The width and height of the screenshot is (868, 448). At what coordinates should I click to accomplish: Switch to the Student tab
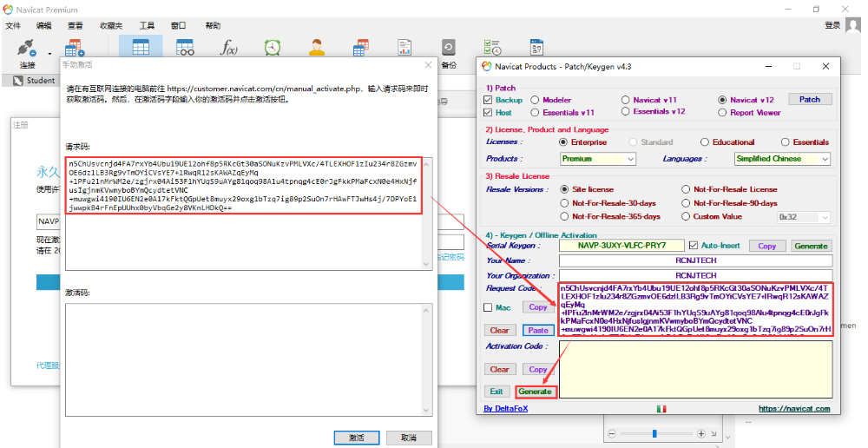34,81
